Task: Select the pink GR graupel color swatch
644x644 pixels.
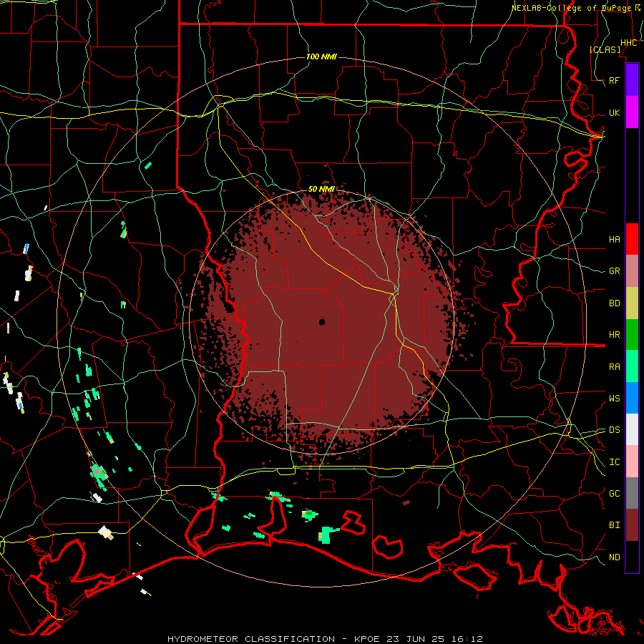Action: tap(632, 271)
